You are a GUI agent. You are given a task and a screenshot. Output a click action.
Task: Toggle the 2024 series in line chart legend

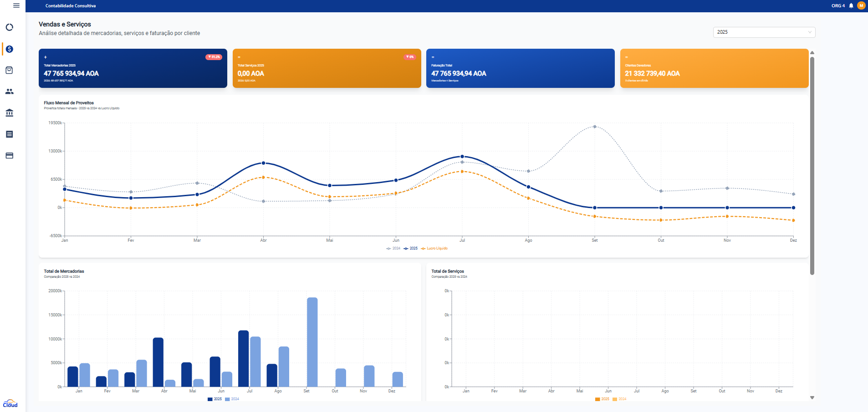tap(393, 249)
